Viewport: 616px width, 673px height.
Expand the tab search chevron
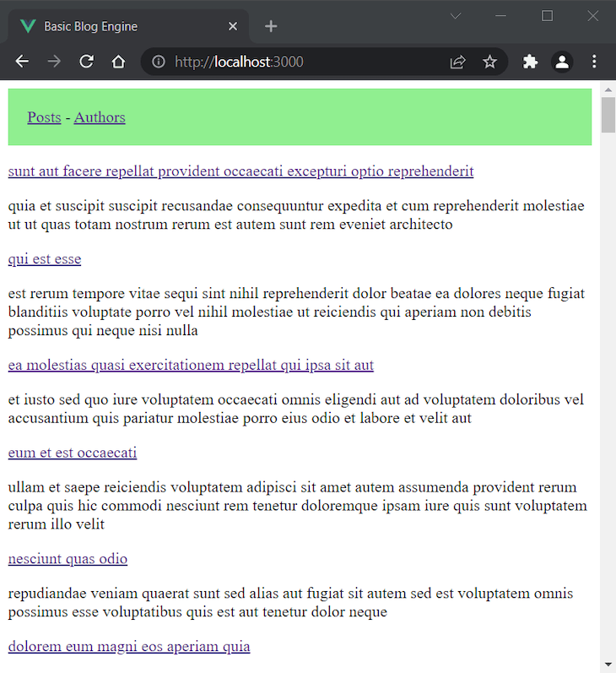pyautogui.click(x=456, y=16)
